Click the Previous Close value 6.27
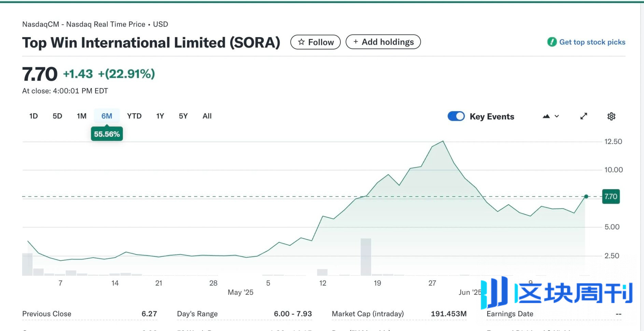Viewport: 644px width, 331px height. pos(149,314)
